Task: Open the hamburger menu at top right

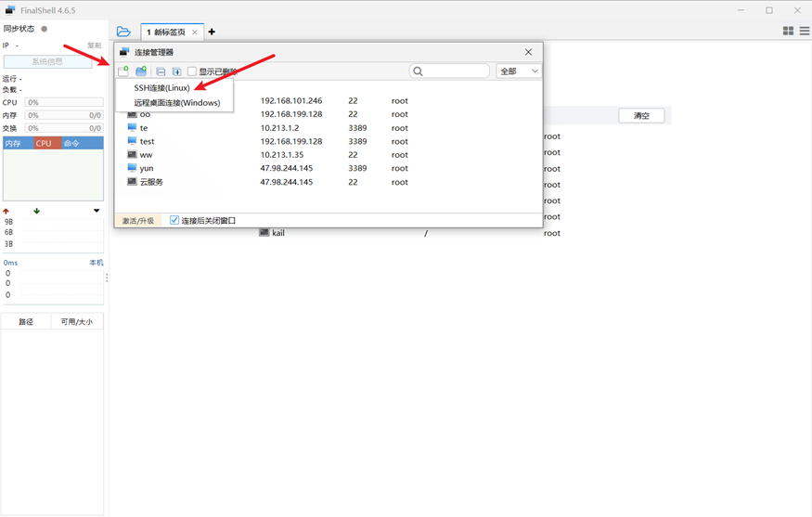Action: coord(804,32)
